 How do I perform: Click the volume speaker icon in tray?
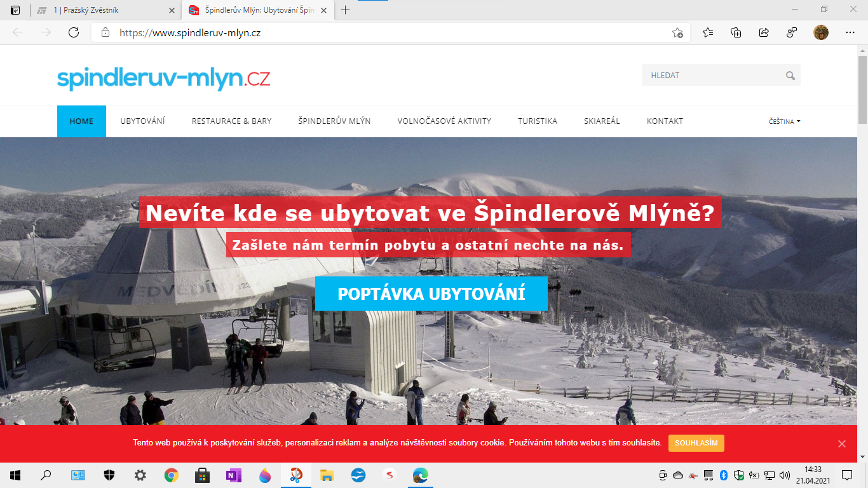(x=784, y=475)
